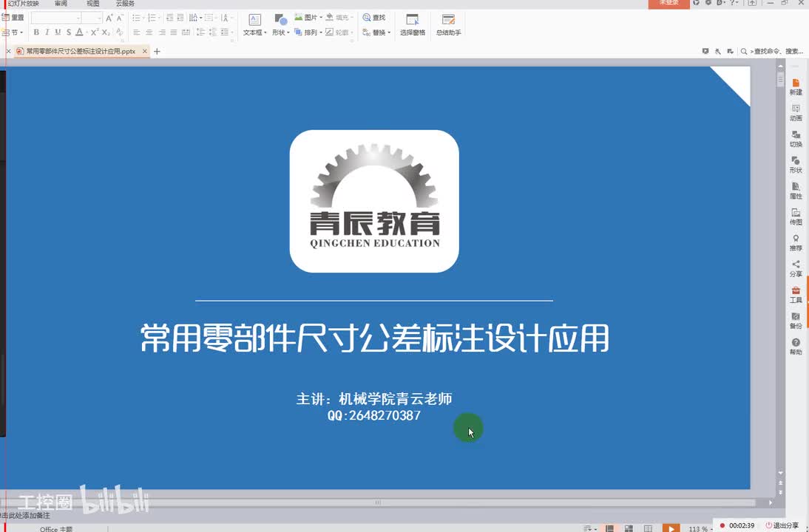Apply bulleted list formatting

click(x=137, y=18)
